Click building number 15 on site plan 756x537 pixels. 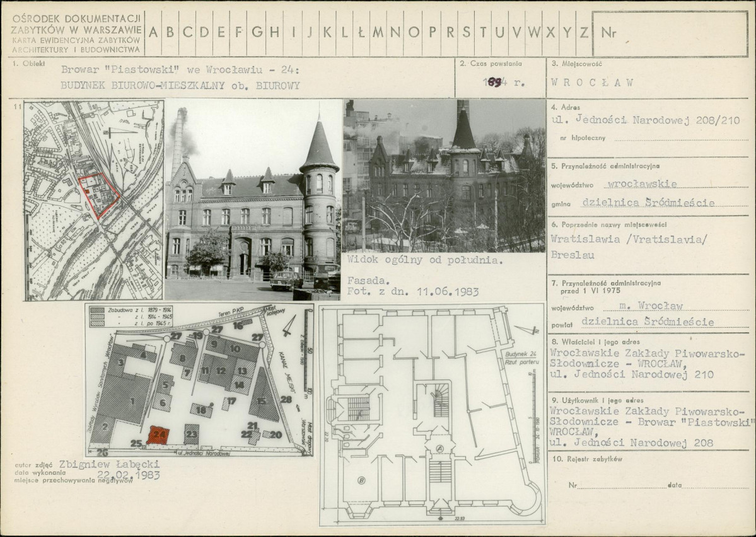point(262,401)
